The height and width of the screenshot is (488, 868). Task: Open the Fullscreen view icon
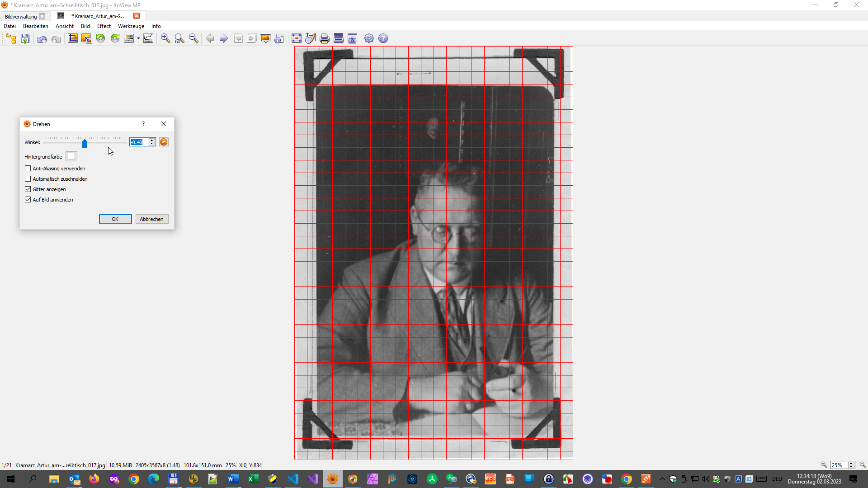tap(297, 38)
